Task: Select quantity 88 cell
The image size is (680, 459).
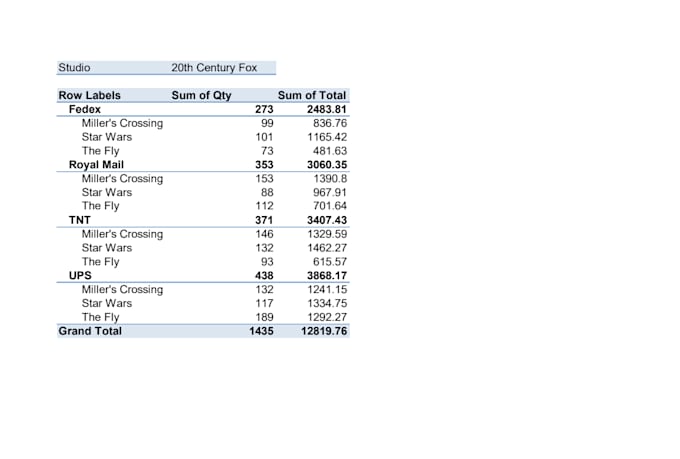Action: coord(267,193)
